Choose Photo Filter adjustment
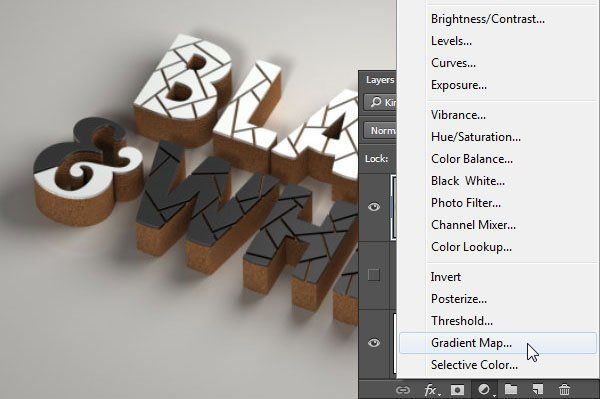 point(466,203)
